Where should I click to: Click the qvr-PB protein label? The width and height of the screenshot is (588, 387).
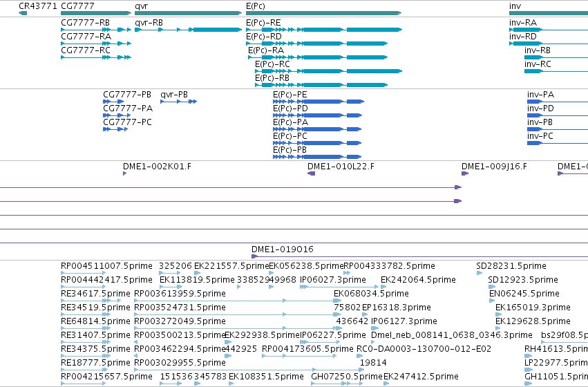click(x=174, y=95)
